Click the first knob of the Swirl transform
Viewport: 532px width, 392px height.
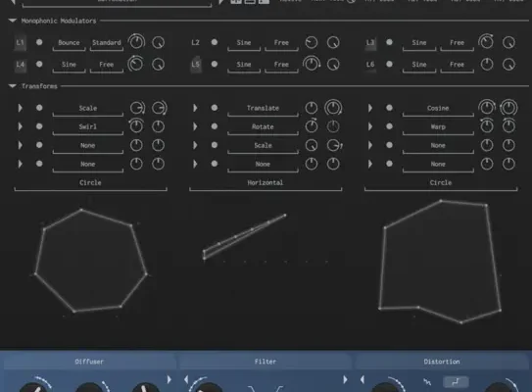tap(136, 126)
